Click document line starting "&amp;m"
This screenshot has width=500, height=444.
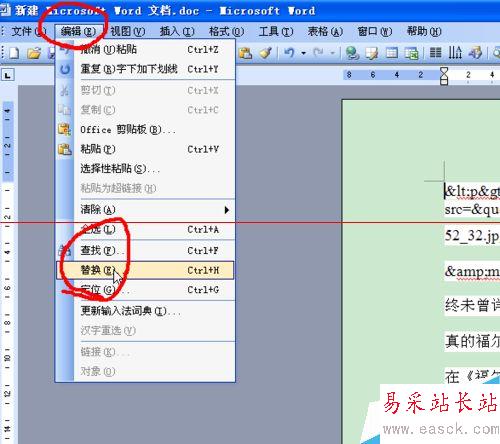coord(473,272)
